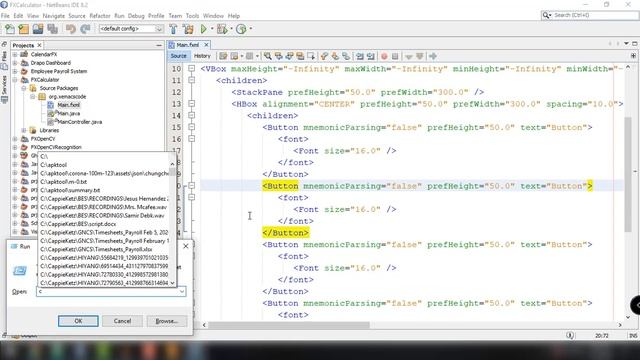Collapse the FXCalculator project node

15,80
